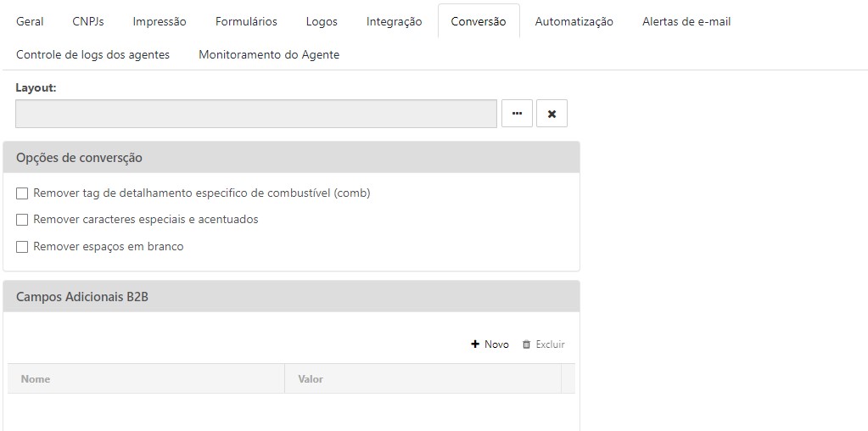Enable Remover tag de detalhamento de combustível
This screenshot has height=431, width=868.
tap(22, 193)
